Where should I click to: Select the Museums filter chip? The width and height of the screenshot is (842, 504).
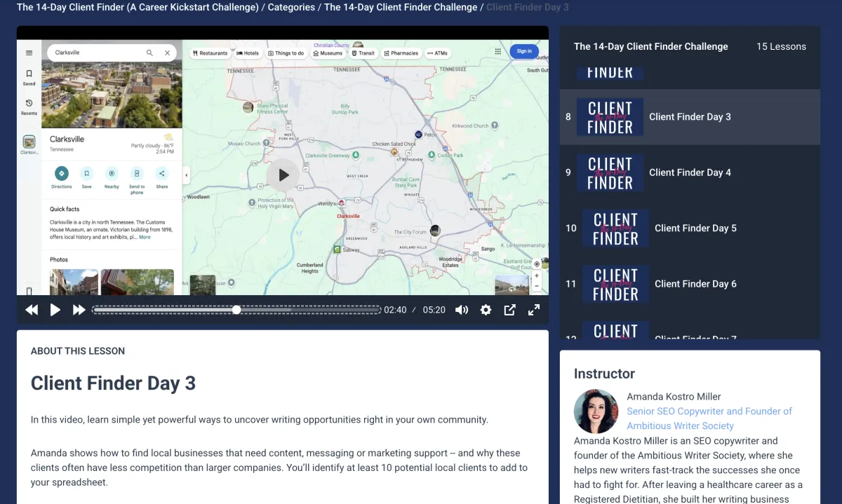(x=328, y=53)
